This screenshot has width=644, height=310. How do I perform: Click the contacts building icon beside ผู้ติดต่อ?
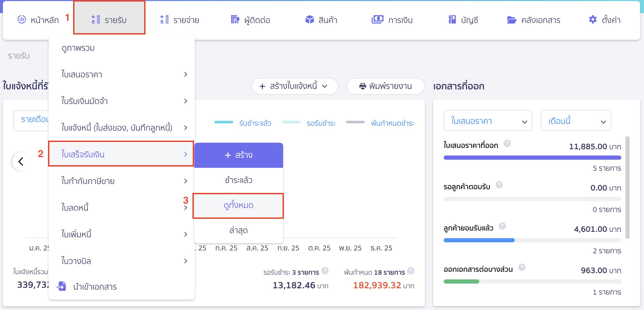pos(235,19)
